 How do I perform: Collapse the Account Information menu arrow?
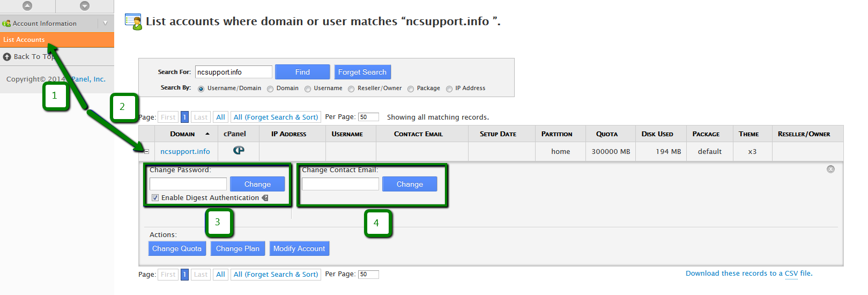tap(105, 23)
